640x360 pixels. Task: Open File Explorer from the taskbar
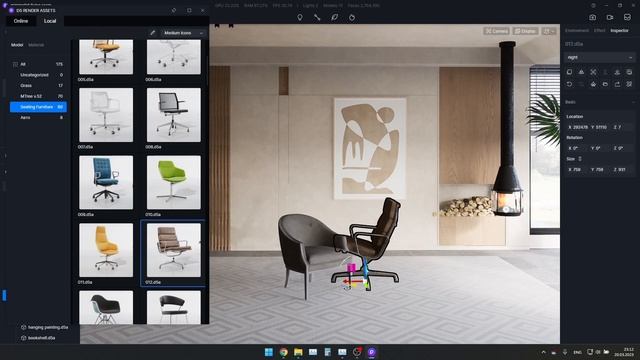pos(298,352)
